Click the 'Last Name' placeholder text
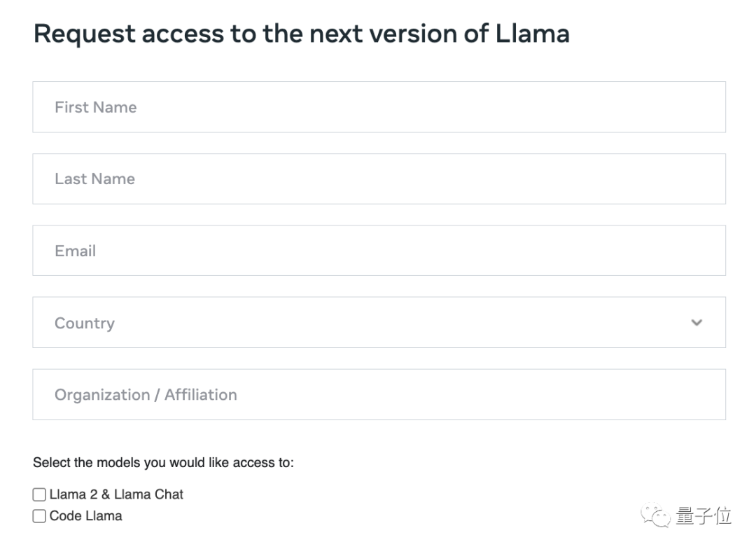The image size is (756, 549). coord(94,179)
